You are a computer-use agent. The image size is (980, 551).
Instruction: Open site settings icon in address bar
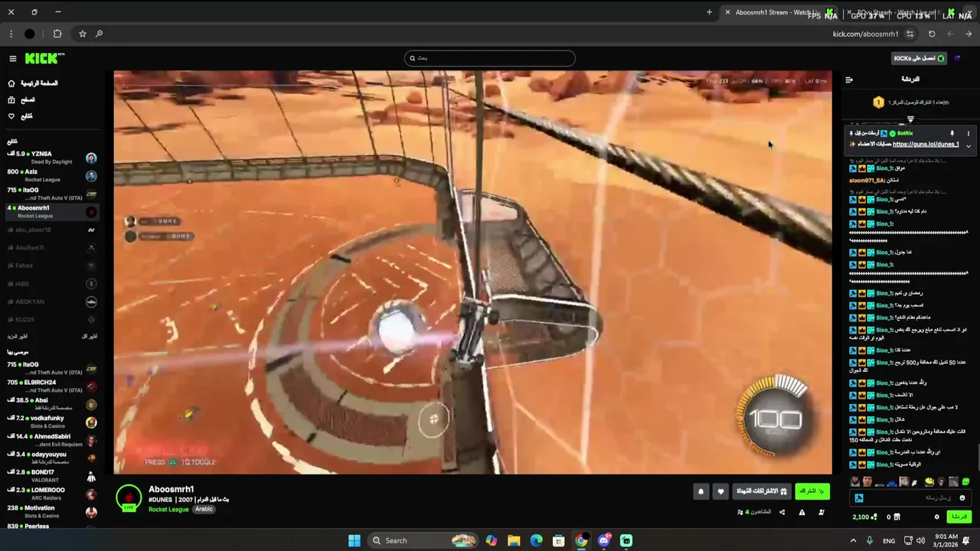910,34
